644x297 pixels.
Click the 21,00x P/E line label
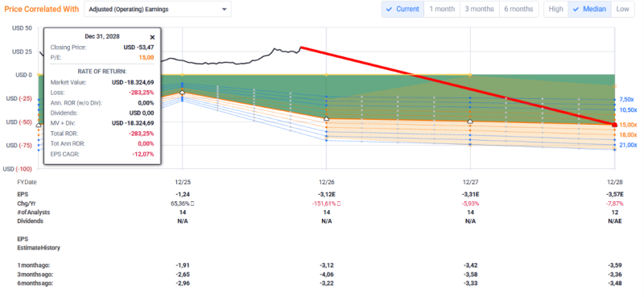(x=628, y=145)
